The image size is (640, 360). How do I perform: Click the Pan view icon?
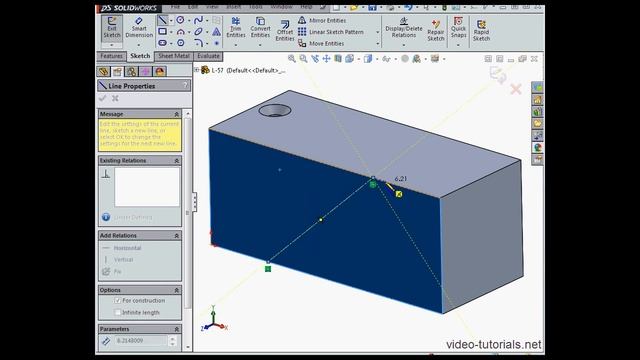point(326,59)
